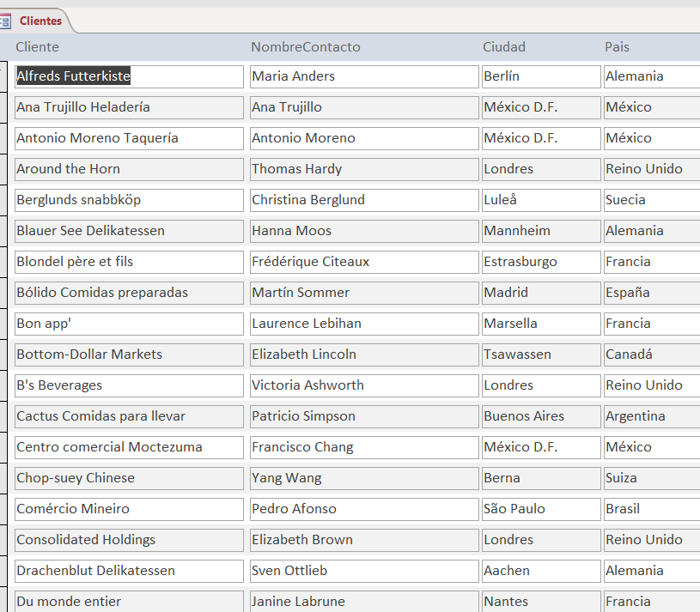This screenshot has height=612, width=700.
Task: Select the record selector for Ana Trujillo Heladería
Action: point(4,107)
